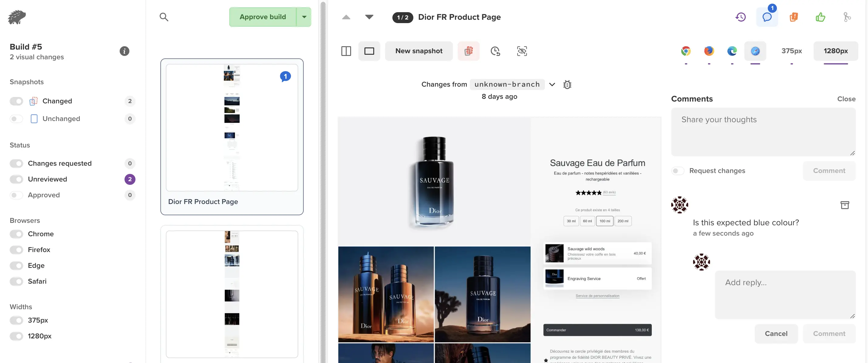Image resolution: width=868 pixels, height=363 pixels.
Task: Click the Approve build button
Action: pyautogui.click(x=262, y=17)
